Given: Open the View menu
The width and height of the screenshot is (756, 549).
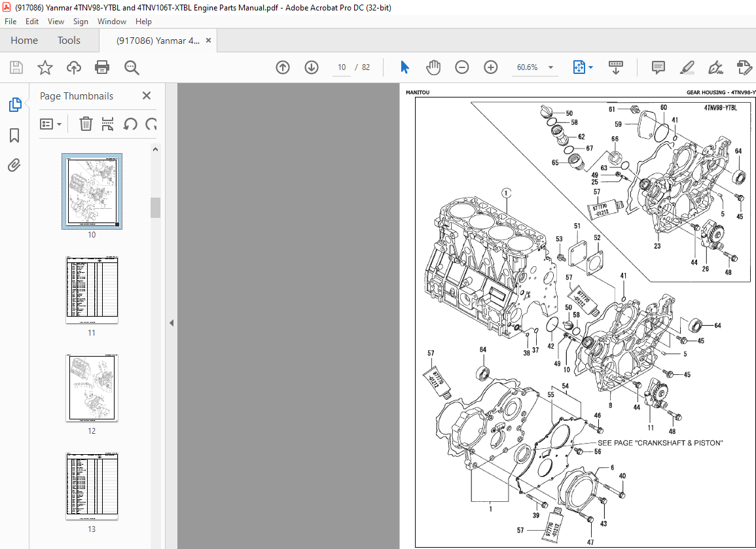Looking at the screenshot, I should tap(56, 21).
